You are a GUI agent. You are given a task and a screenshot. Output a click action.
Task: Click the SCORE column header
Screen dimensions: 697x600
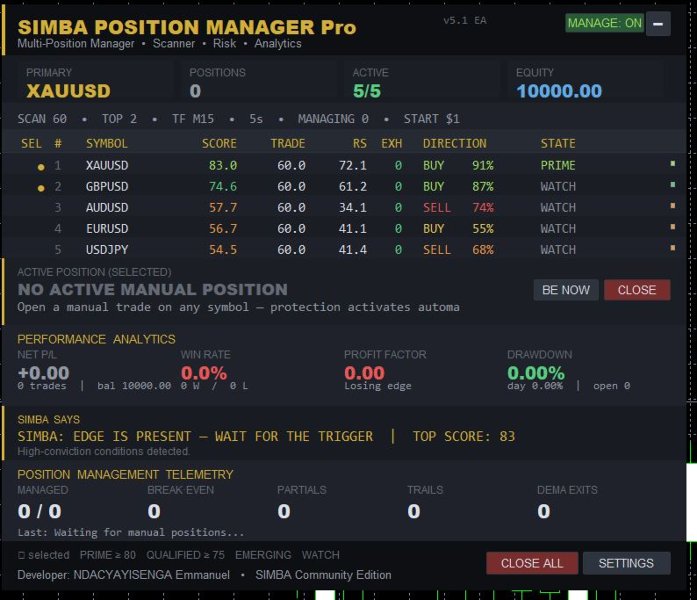click(x=219, y=144)
